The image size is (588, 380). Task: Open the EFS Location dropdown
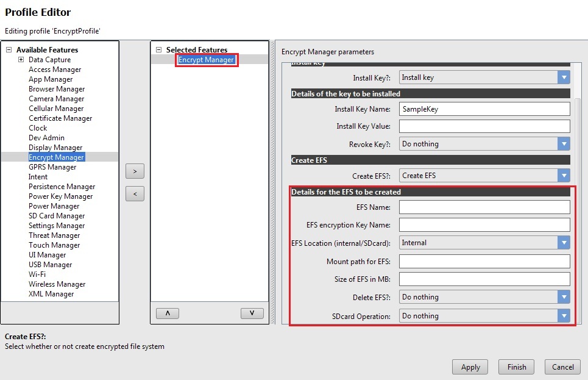coord(564,243)
